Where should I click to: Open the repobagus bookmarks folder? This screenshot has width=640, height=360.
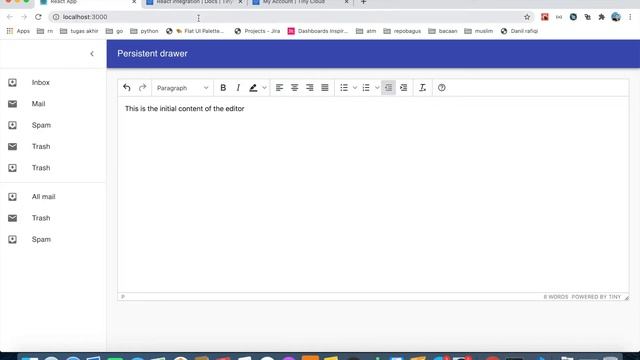point(402,31)
